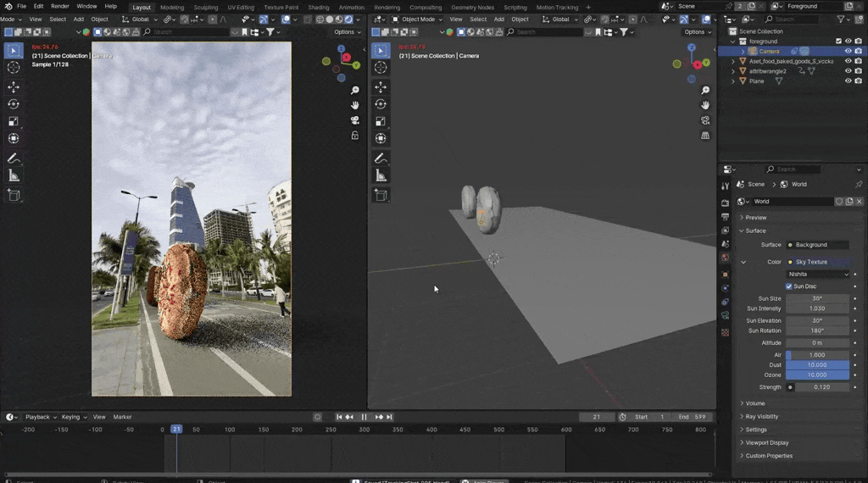
Task: Select the Move tool in left viewport
Action: (x=14, y=87)
